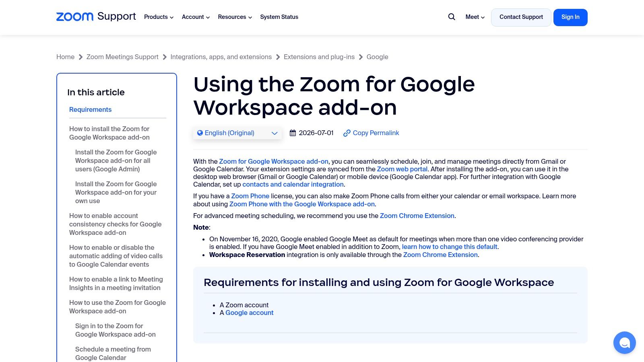Expand the Products menu
The width and height of the screenshot is (644, 362).
pyautogui.click(x=159, y=17)
